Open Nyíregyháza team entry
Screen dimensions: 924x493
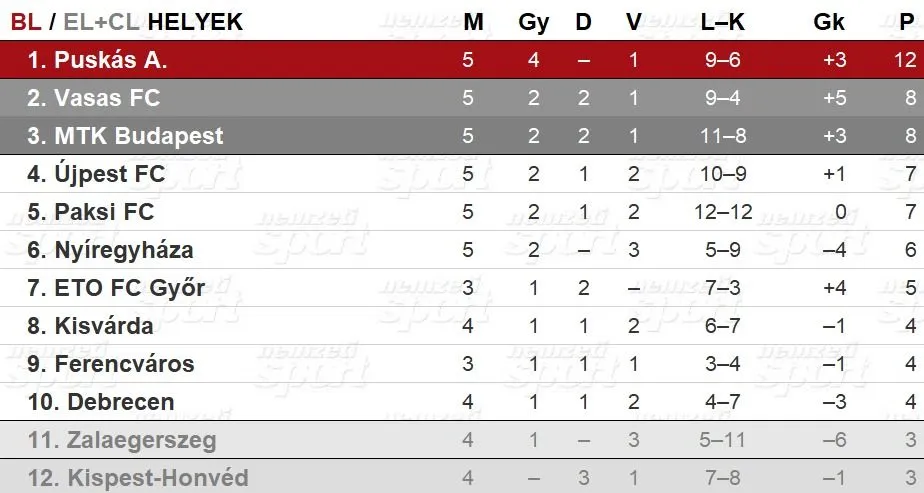click(124, 250)
